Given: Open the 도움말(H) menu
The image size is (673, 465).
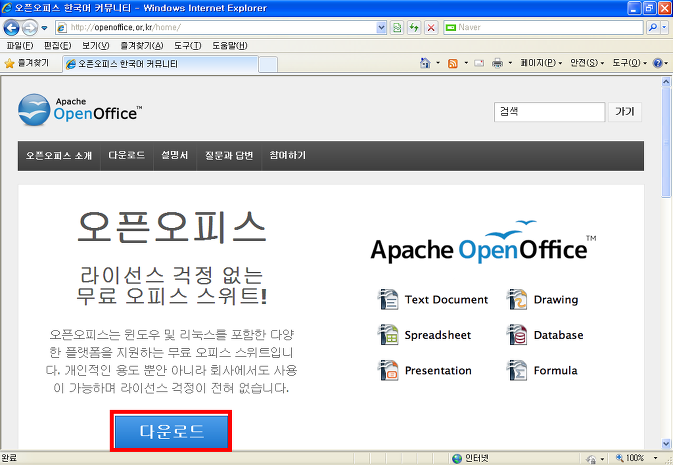Looking at the screenshot, I should point(230,46).
